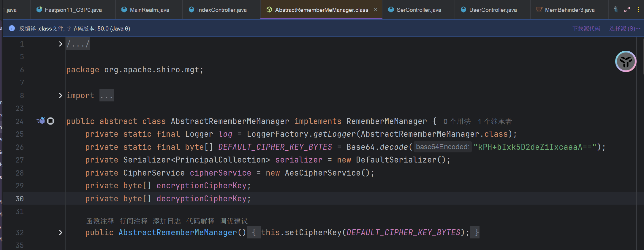The width and height of the screenshot is (644, 250).
Task: Click the 函数注释 function comment hint
Action: (x=100, y=221)
